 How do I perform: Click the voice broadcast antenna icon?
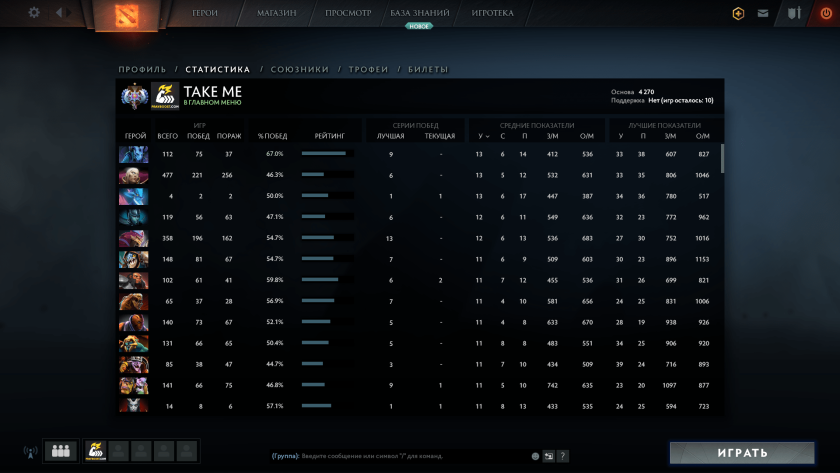coord(31,452)
